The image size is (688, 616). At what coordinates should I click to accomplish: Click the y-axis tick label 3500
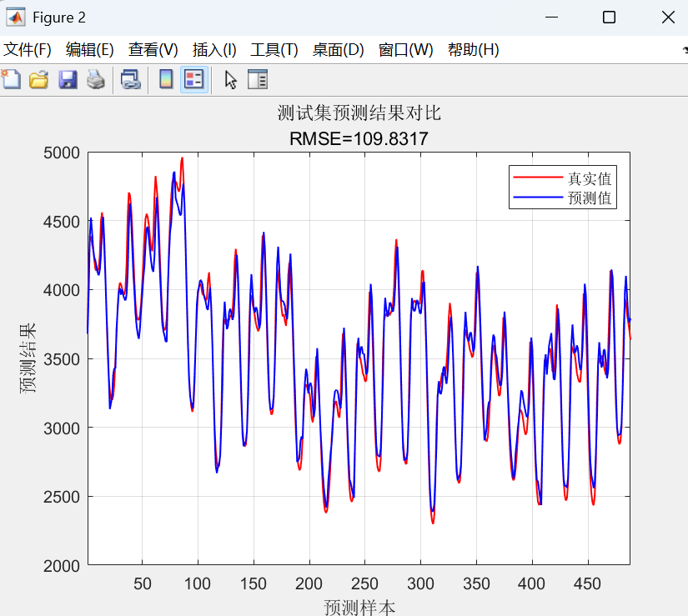[62, 359]
